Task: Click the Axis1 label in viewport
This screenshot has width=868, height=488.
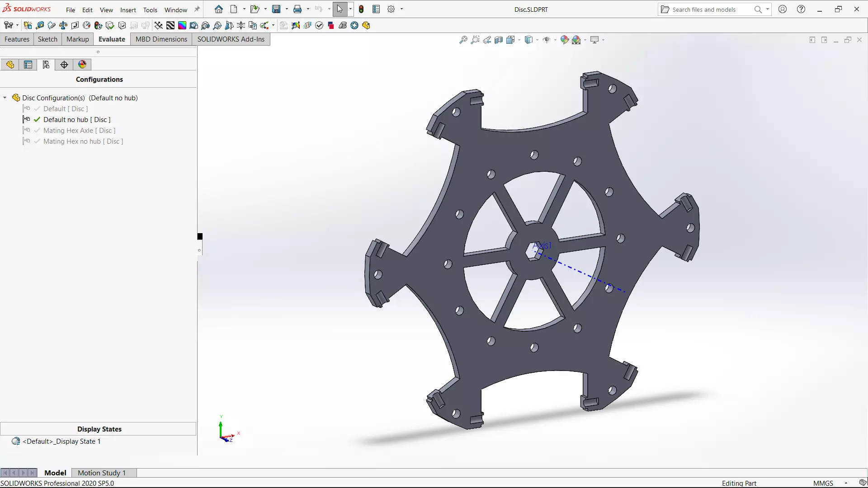Action: [542, 245]
